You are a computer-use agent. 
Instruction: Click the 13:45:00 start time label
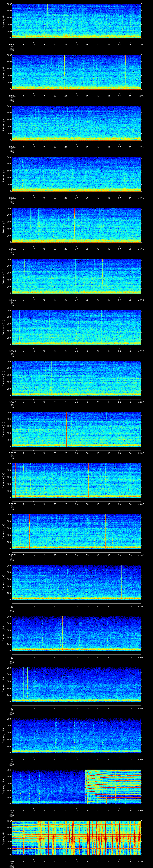[x=12, y=810]
